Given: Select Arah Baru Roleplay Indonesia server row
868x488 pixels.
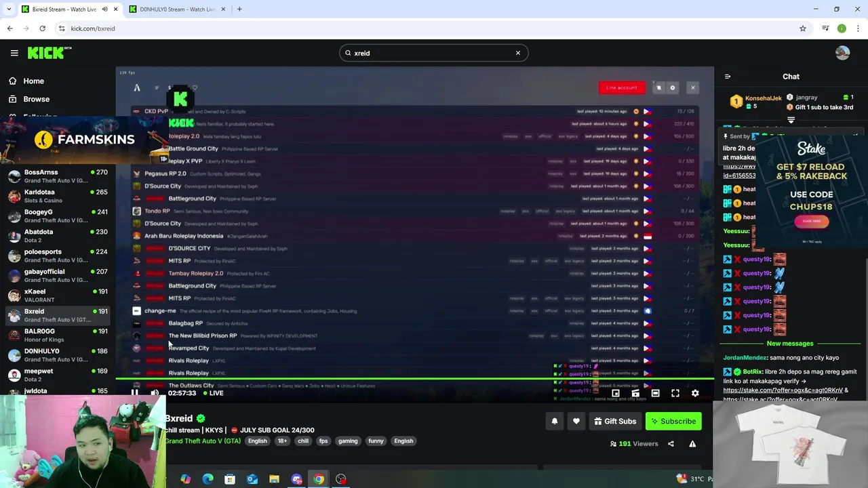Looking at the screenshot, I should [414, 236].
